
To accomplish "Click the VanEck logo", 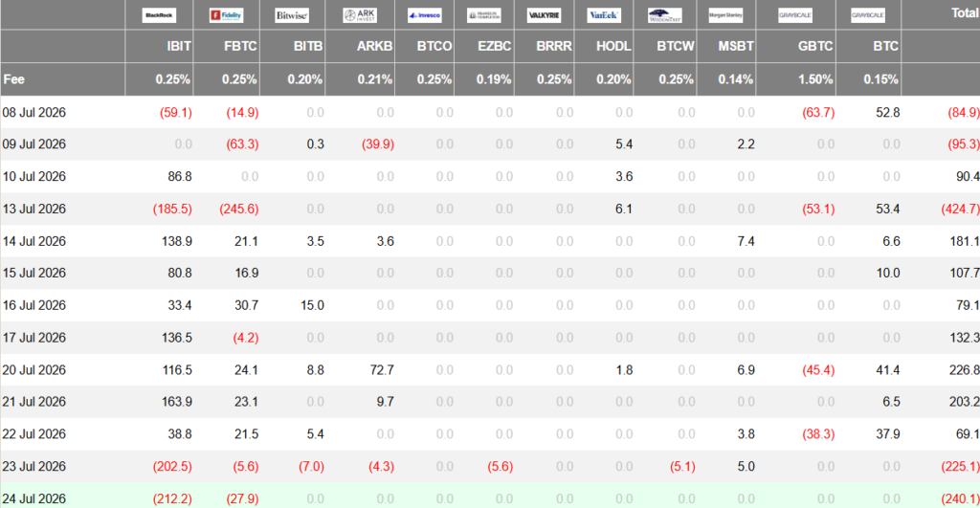I will point(604,15).
